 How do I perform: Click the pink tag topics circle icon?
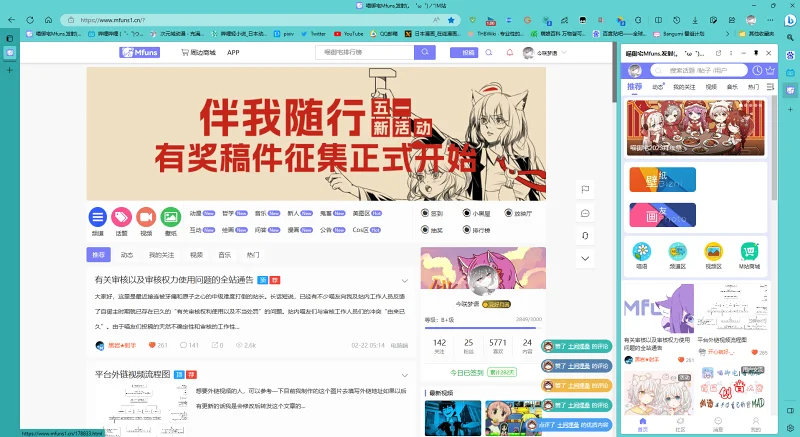121,217
